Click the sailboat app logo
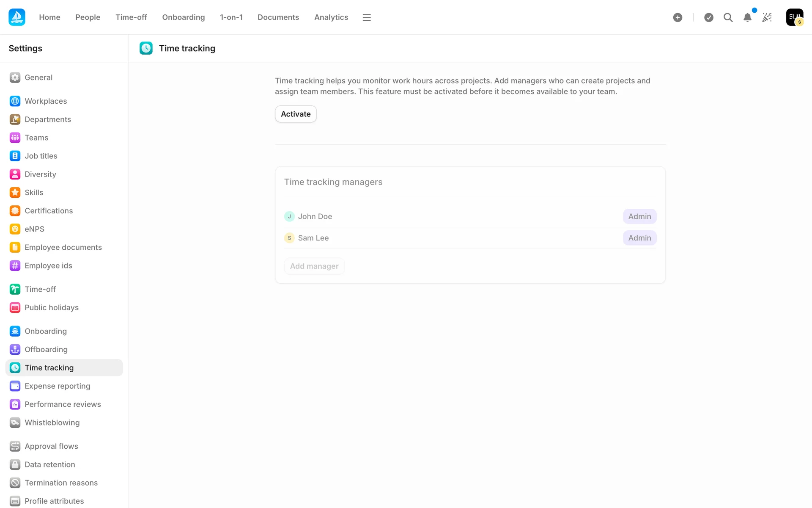The height and width of the screenshot is (508, 812). point(17,17)
